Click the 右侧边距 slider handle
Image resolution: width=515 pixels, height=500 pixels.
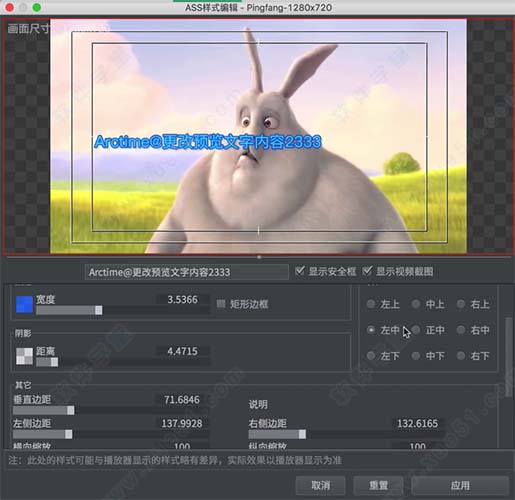pyautogui.click(x=302, y=434)
